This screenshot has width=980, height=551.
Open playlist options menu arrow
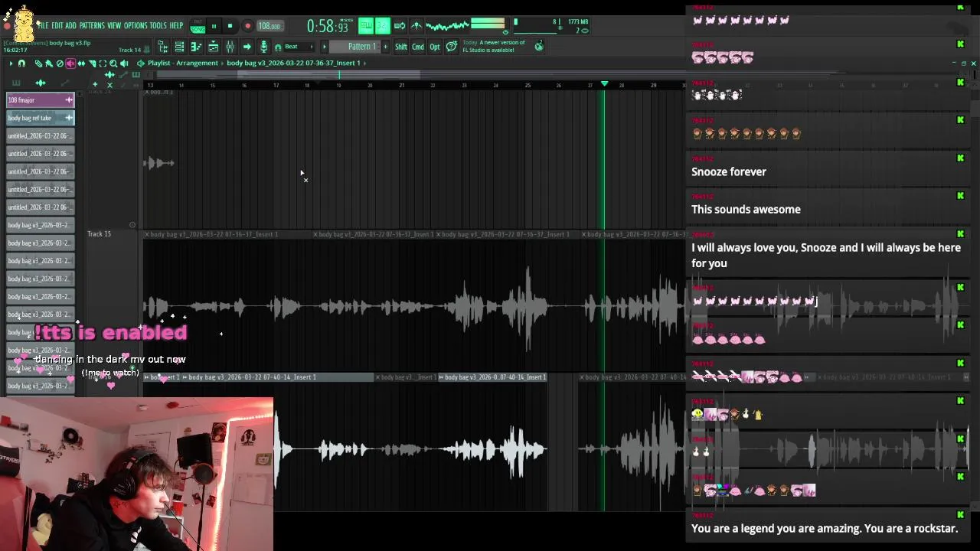[11, 64]
